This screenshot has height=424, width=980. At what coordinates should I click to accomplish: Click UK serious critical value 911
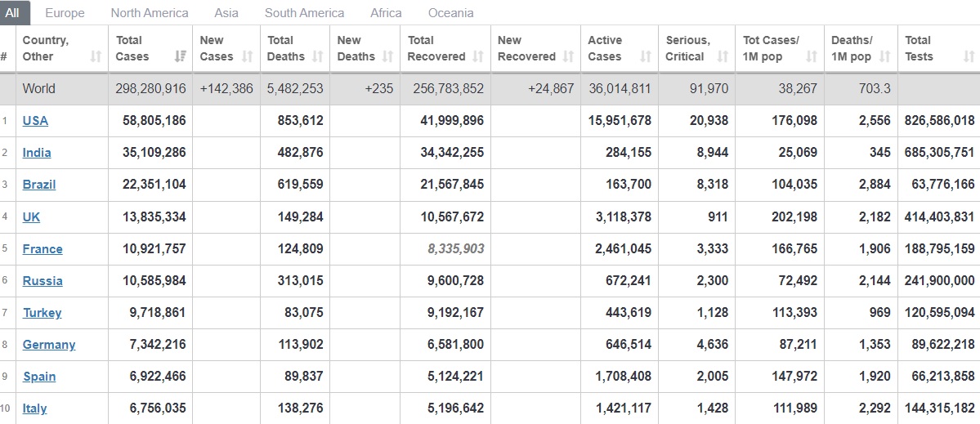tap(718, 217)
